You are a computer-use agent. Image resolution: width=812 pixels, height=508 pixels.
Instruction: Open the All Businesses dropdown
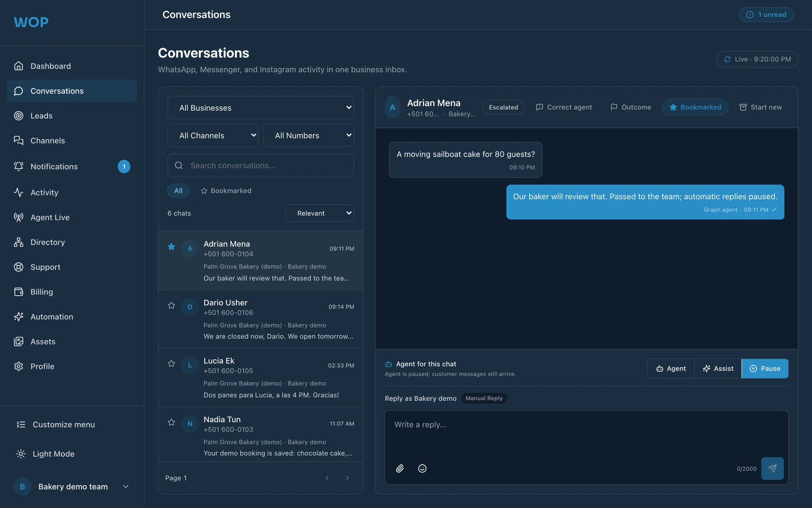click(x=261, y=107)
